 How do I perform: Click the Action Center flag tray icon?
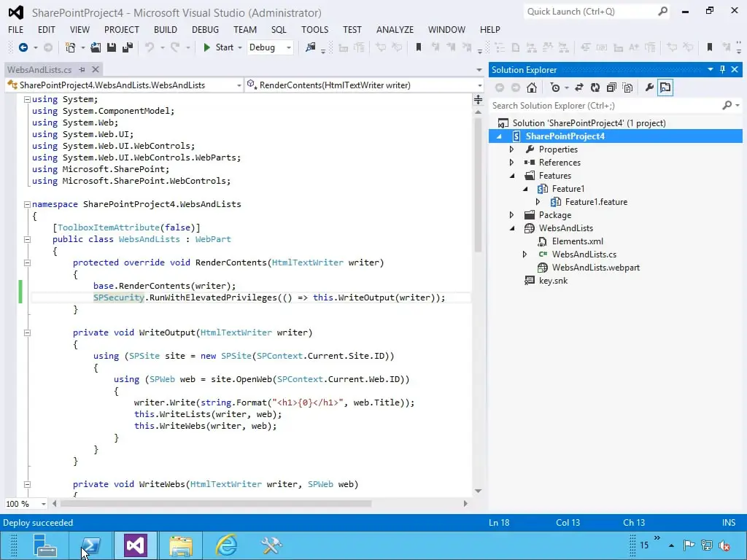pyautogui.click(x=689, y=545)
